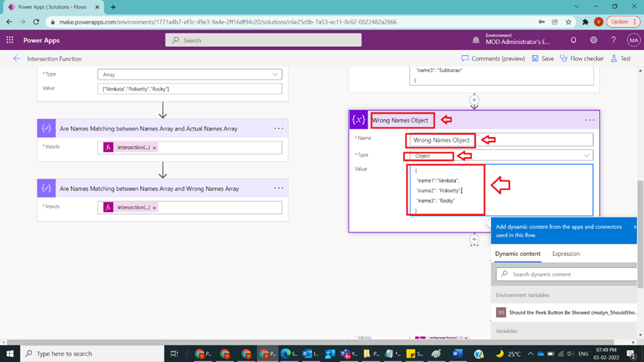Switch to the Expression tab
Screen dimensions: 644x362
point(566,254)
